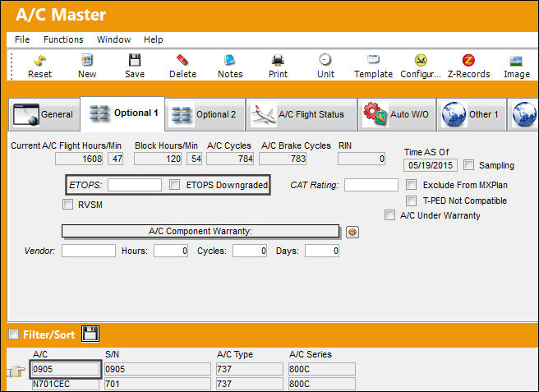
Task: Check A/C Under Warranty
Action: click(x=389, y=215)
